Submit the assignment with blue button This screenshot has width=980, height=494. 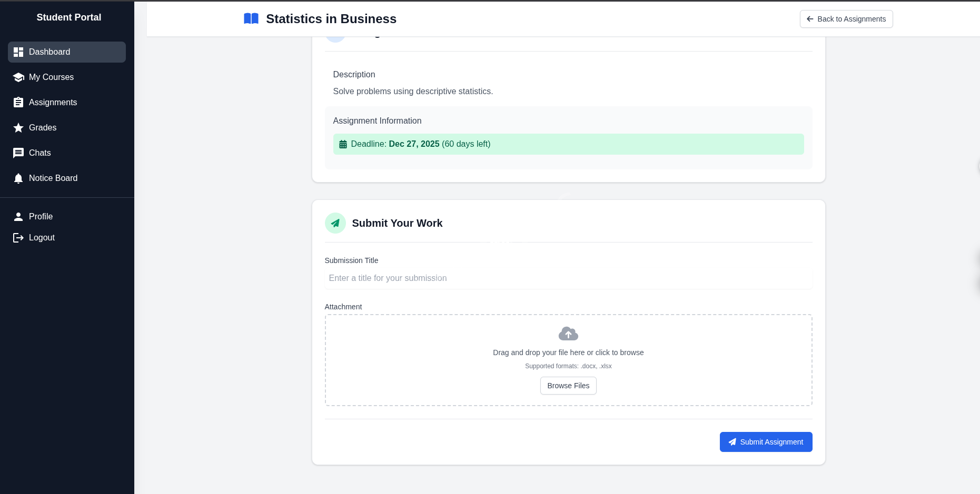pos(766,442)
